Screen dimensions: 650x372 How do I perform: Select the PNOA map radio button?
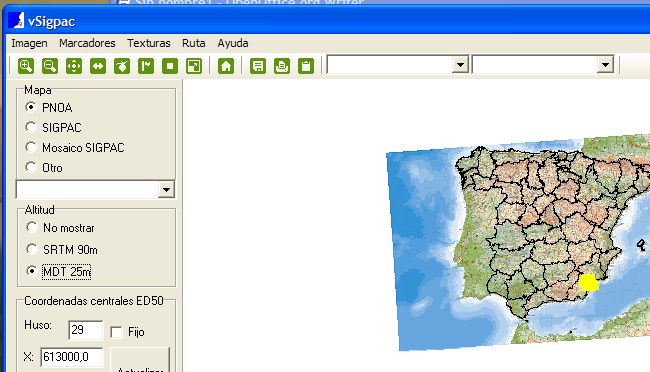pos(31,107)
